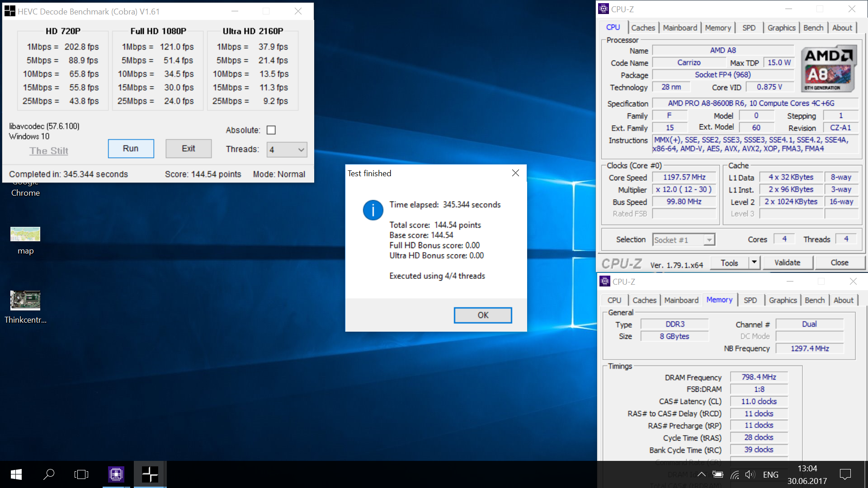The height and width of the screenshot is (488, 868).
Task: Switch to Caches tab in upper CPU-Z
Action: (643, 28)
